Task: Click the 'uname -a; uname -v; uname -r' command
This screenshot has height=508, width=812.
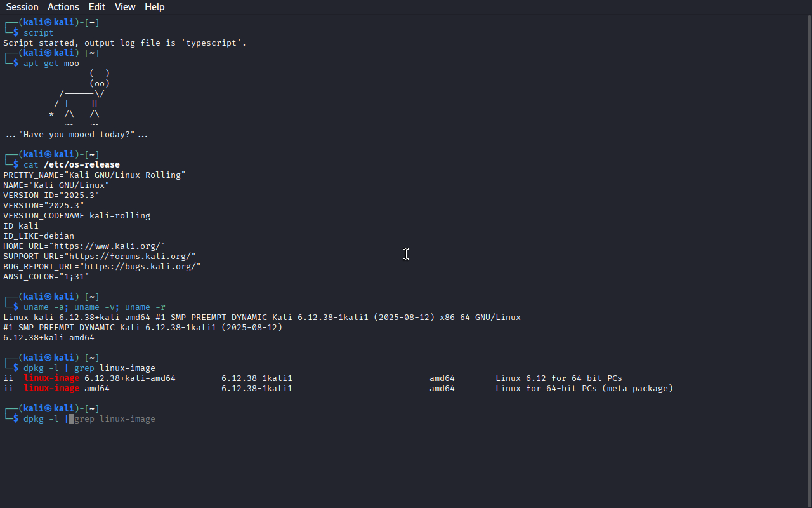Action: 95,307
